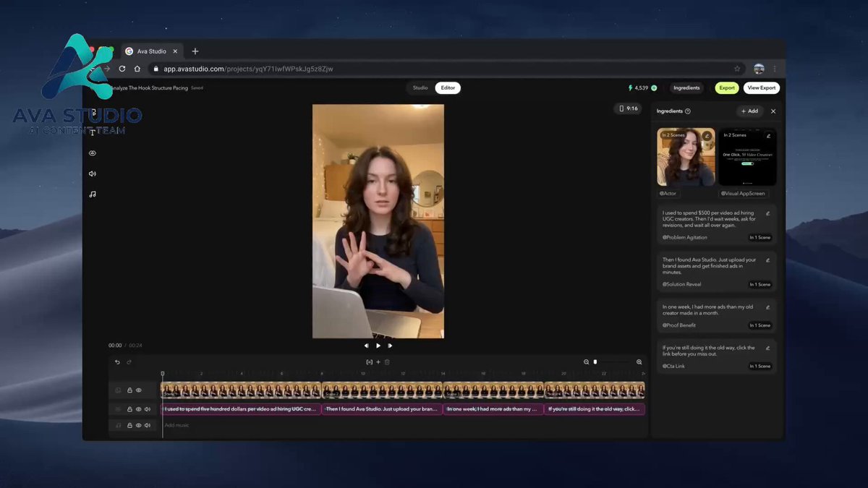868x488 pixels.
Task: Lock the voiceover text track
Action: point(129,409)
